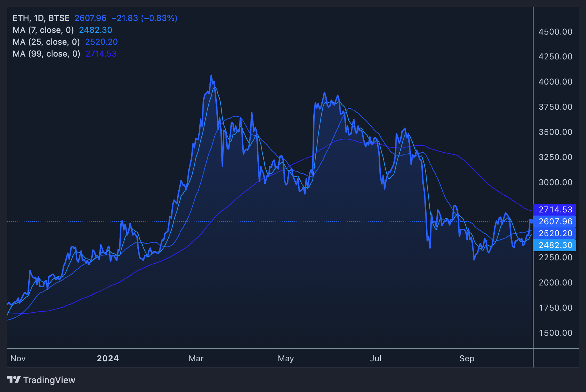Click the 1500.00 level on price scale
Screen dimensions: 586x392
point(555,333)
